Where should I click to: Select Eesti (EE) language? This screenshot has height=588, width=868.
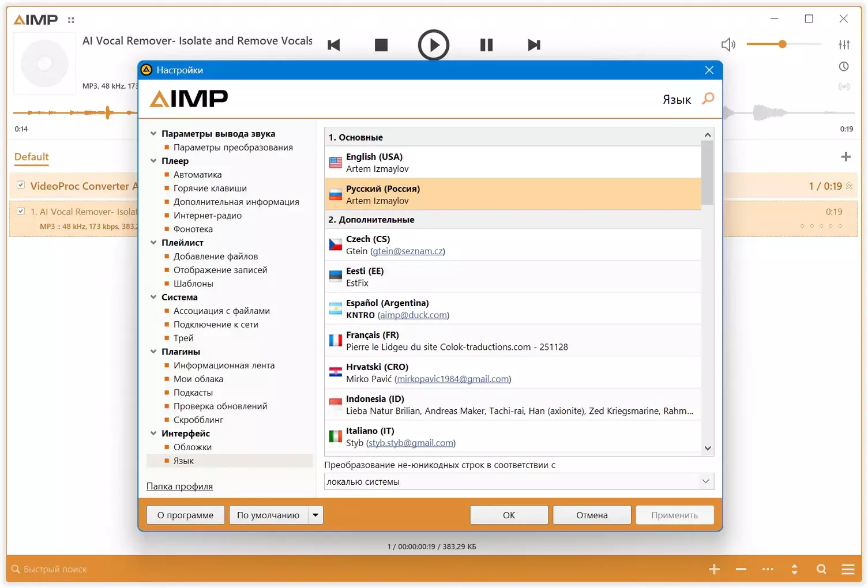(x=513, y=277)
